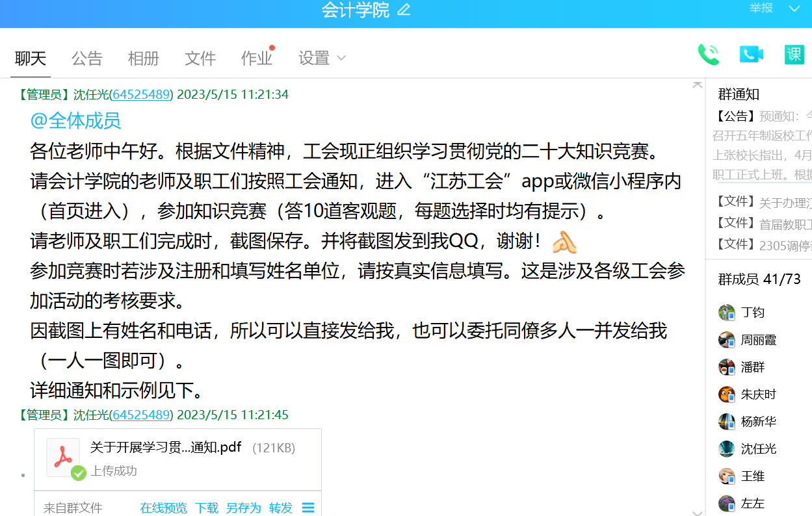Click 下载 to download the PDF
Screen dimensions: 812x516
pyautogui.click(x=207, y=508)
